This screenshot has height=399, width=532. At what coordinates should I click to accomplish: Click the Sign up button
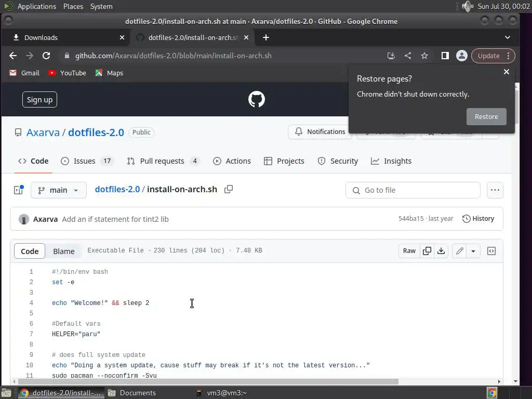click(x=39, y=100)
